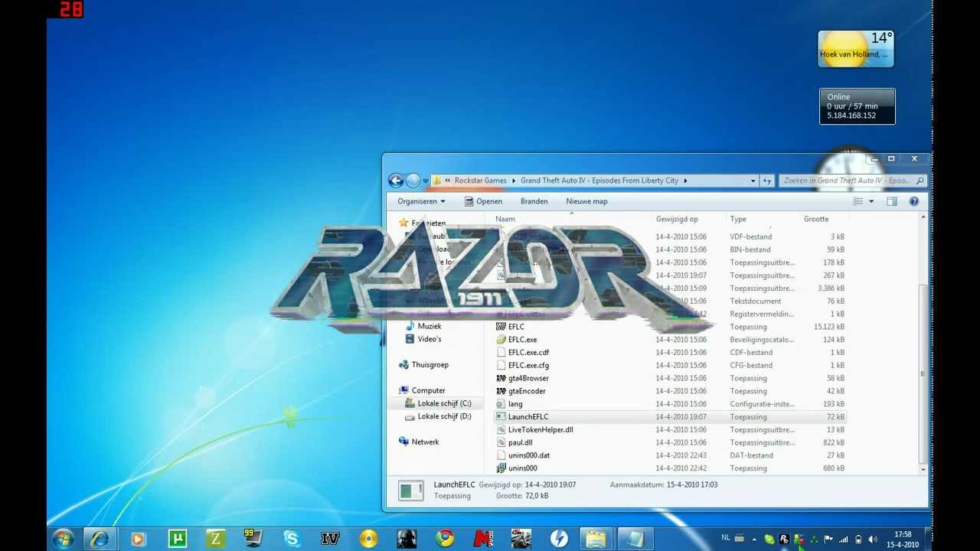
Task: Expand the address bar history dropdown
Action: [x=753, y=181]
